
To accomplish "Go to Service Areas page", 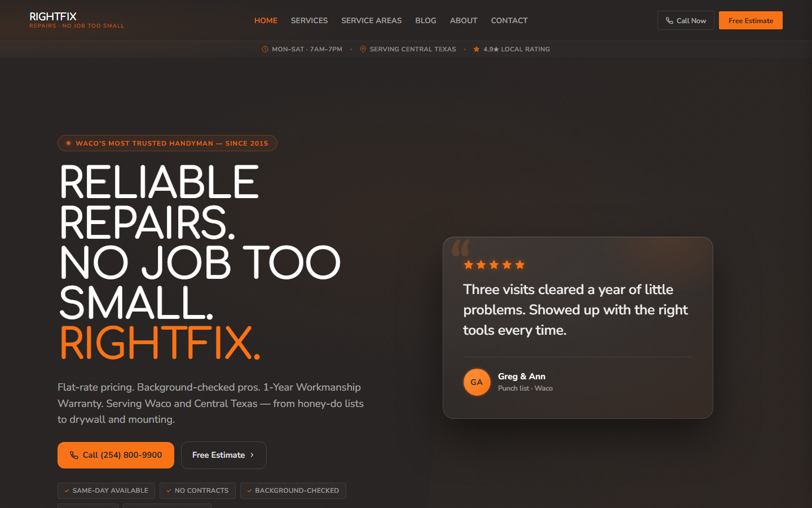I will [x=372, y=20].
